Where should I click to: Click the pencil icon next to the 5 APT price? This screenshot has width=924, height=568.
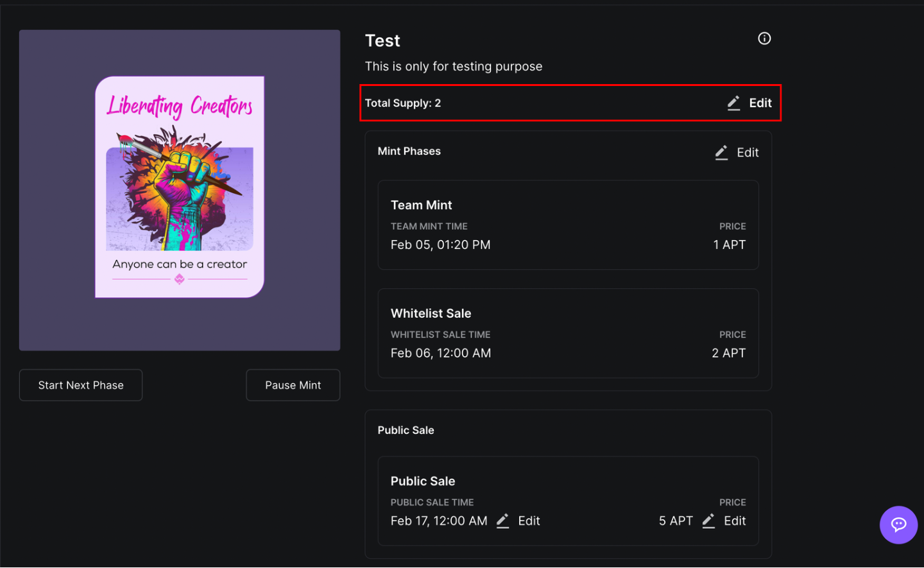[708, 521]
